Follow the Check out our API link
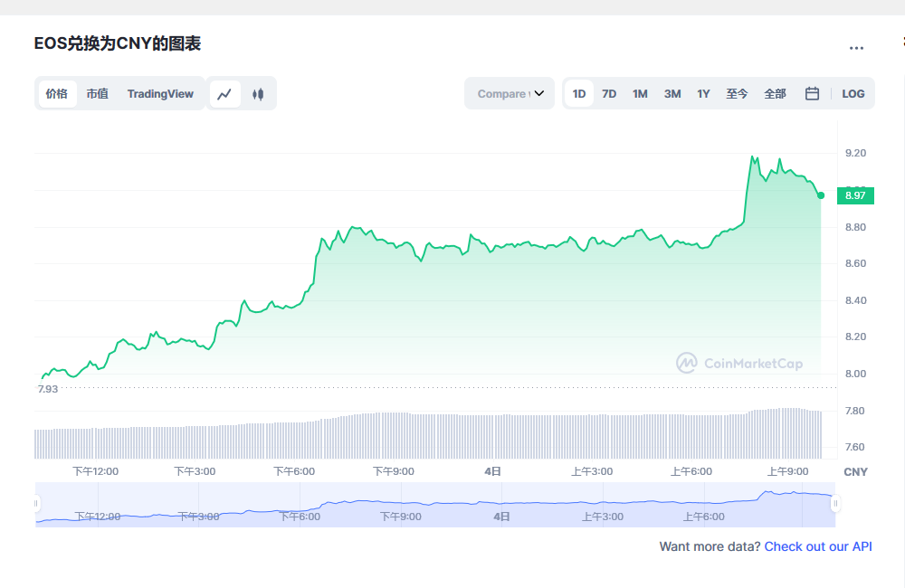The width and height of the screenshot is (905, 588). (818, 546)
